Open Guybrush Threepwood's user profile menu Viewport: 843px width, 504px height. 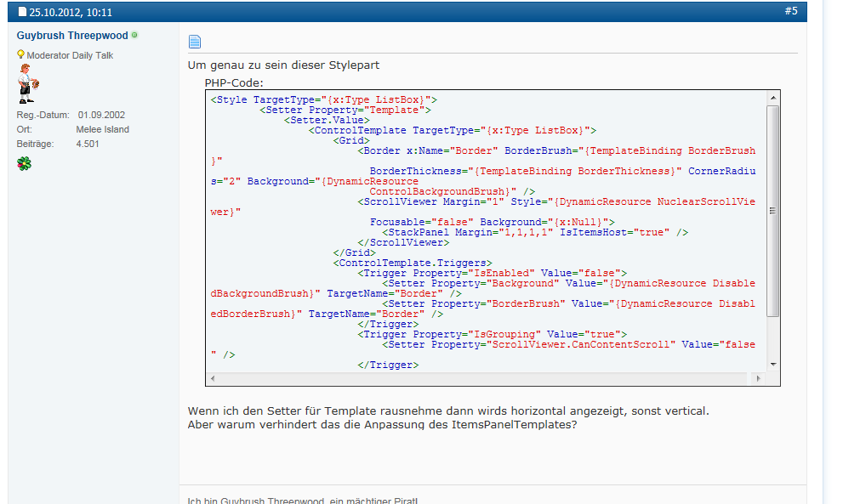[x=72, y=36]
